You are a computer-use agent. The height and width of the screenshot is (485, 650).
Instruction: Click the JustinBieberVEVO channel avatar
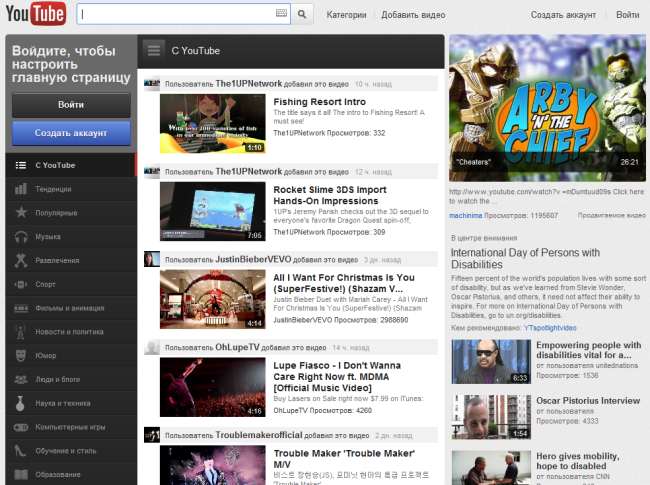tap(152, 259)
